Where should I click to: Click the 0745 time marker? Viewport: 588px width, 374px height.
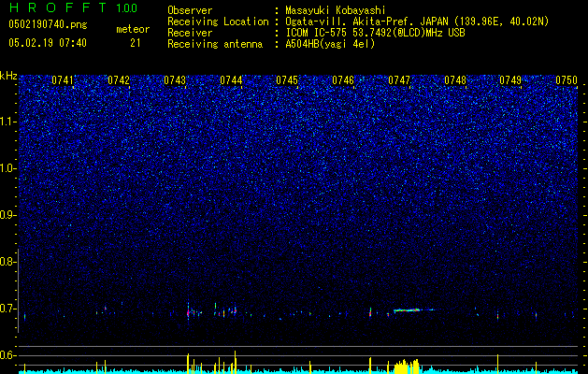(287, 80)
